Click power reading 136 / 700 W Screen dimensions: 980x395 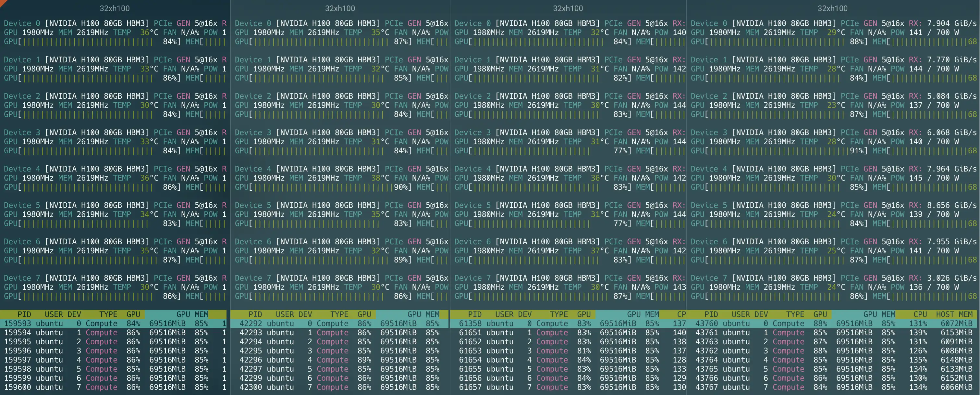tap(934, 287)
